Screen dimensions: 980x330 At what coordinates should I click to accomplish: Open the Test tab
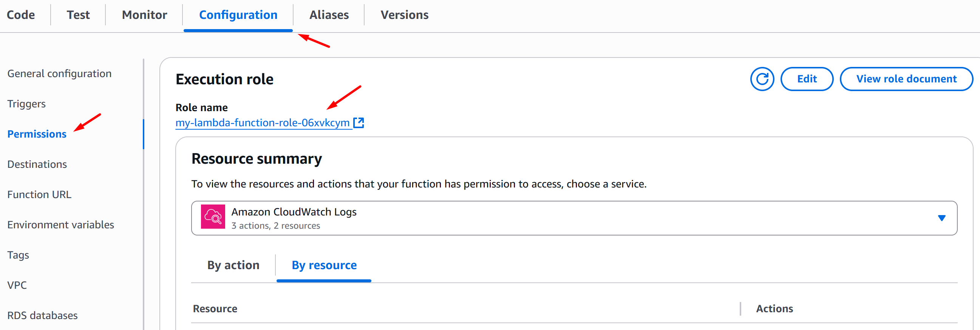(x=78, y=15)
